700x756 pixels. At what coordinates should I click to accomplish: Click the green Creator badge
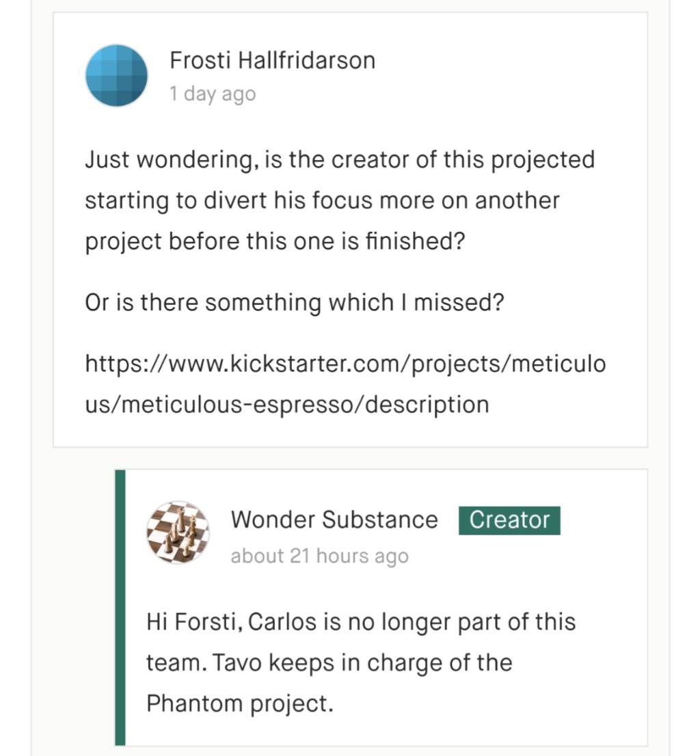coord(509,520)
